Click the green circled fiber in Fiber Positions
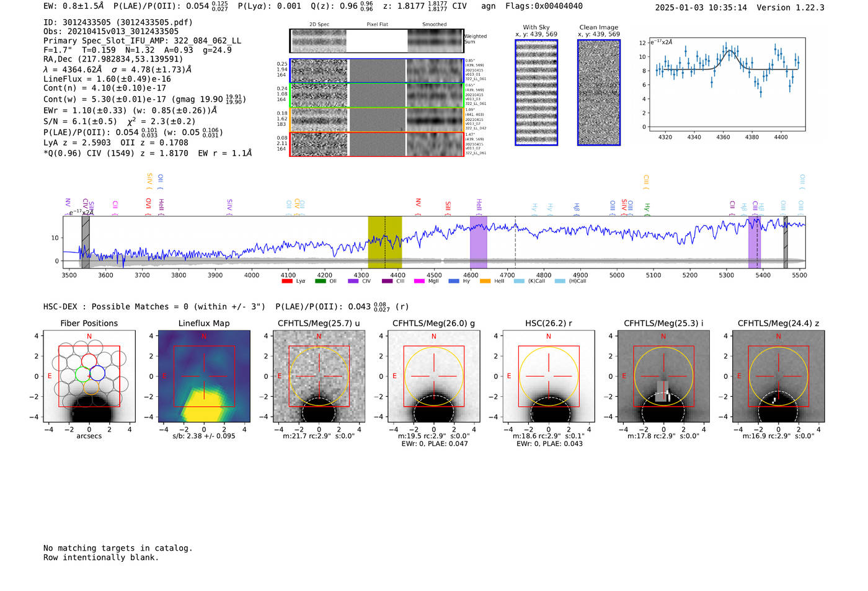The width and height of the screenshot is (868, 591). point(82,374)
